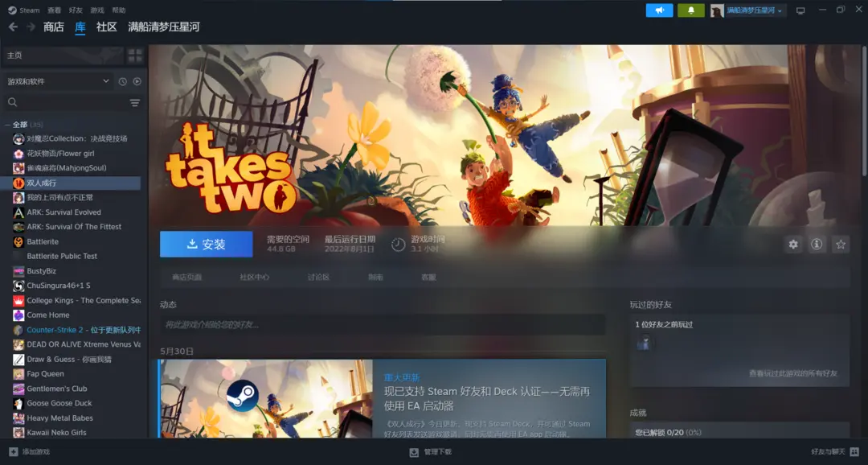Click the ARK: Survival Evolved game icon
868x465 pixels.
click(x=18, y=212)
